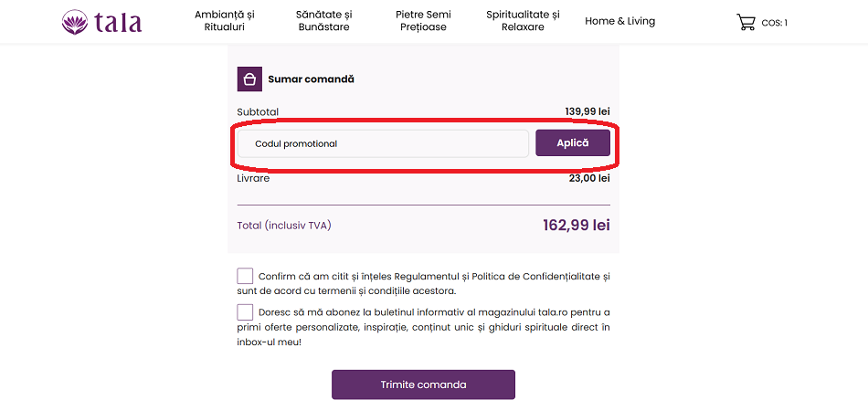Click the order summary bag icon
The width and height of the screenshot is (868, 411).
pos(249,79)
